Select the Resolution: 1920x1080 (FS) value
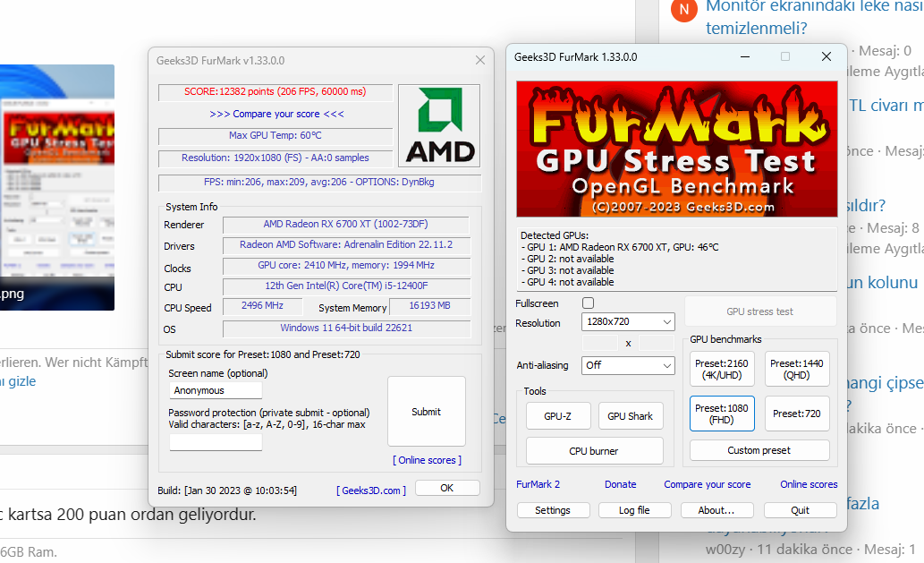 (276, 158)
